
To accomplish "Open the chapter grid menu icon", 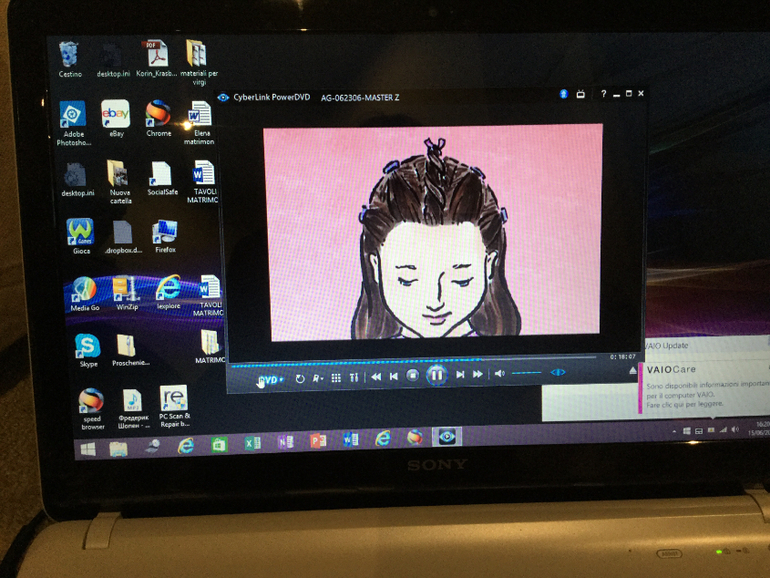I will click(336, 378).
